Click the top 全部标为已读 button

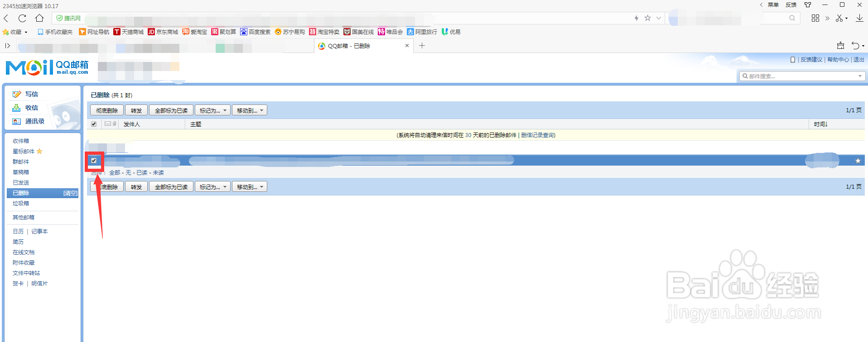coord(171,110)
